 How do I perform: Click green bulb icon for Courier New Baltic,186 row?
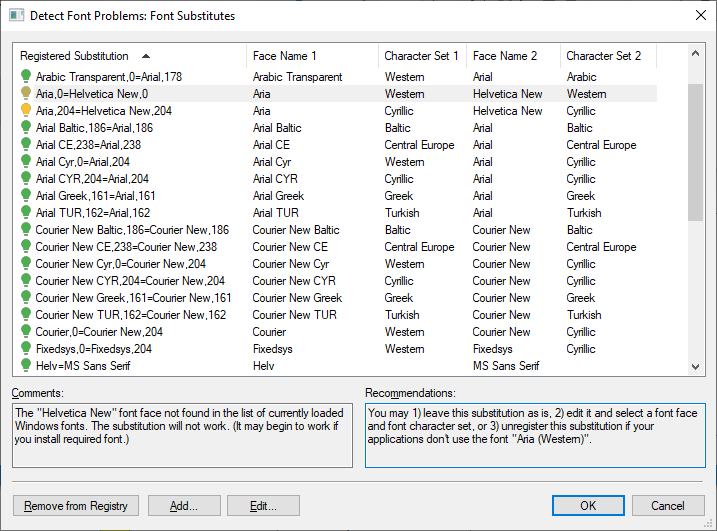point(26,229)
